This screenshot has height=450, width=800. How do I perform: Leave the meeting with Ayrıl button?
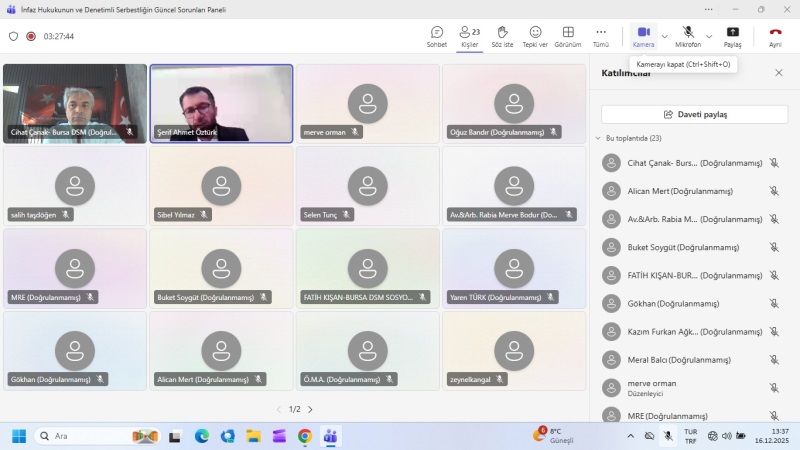(x=775, y=36)
